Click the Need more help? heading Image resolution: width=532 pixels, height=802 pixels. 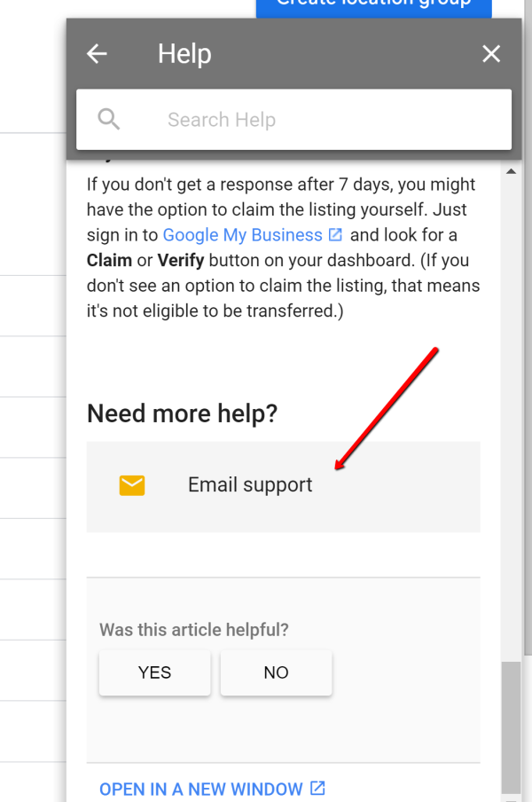182,413
